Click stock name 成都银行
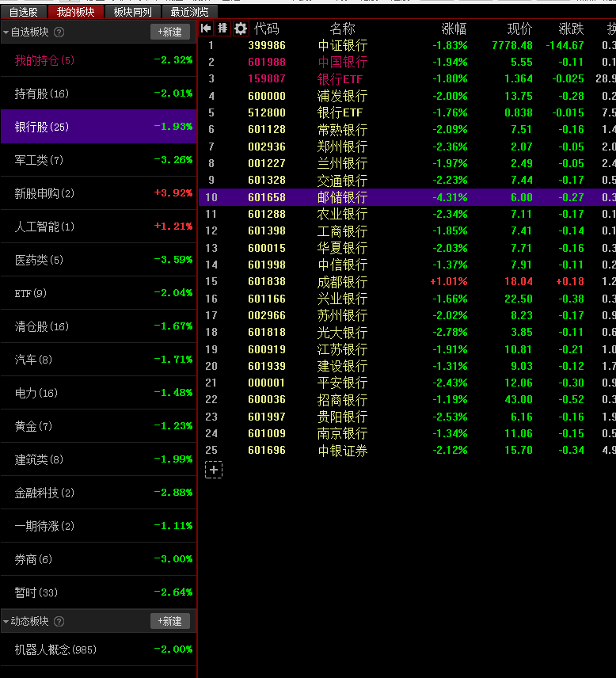Viewport: 616px width, 678px height. 342,282
